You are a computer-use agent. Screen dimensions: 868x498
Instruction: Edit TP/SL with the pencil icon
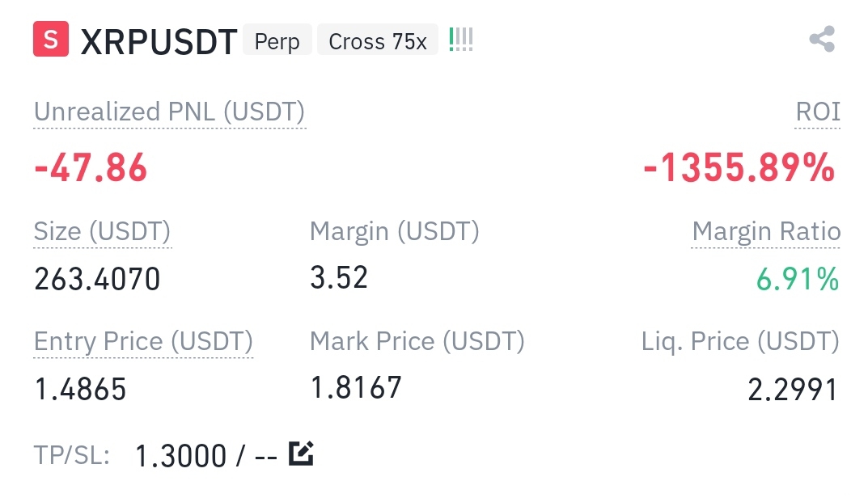(301, 454)
